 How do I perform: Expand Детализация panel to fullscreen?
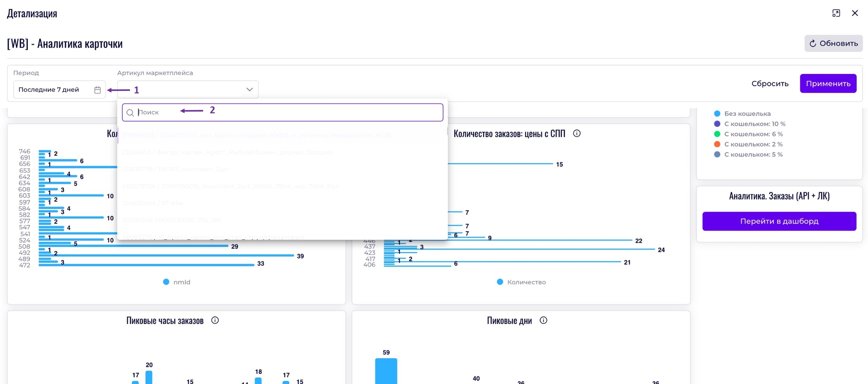[836, 13]
